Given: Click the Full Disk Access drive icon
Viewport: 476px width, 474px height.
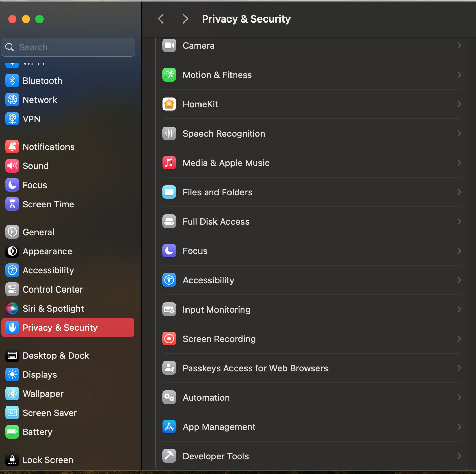Looking at the screenshot, I should coord(169,222).
